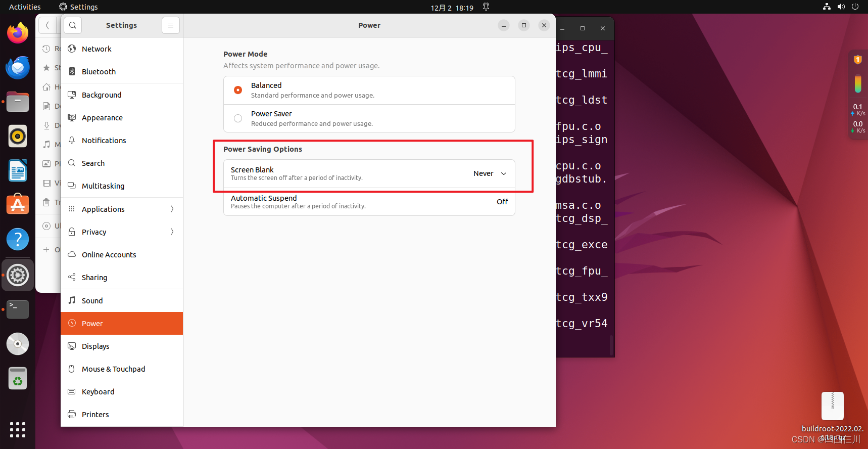
Task: Open the power icon system menu
Action: (x=855, y=7)
